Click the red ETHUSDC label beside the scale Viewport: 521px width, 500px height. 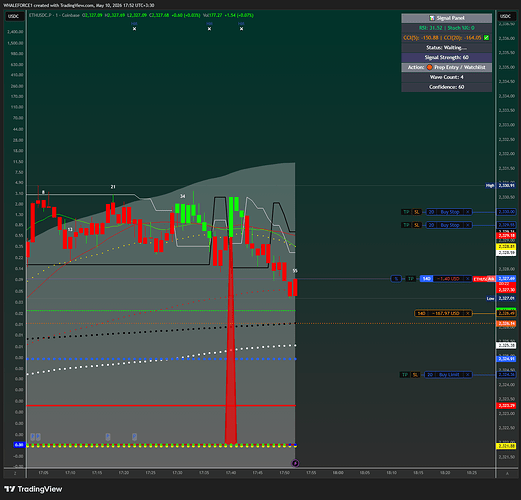pyautogui.click(x=480, y=279)
